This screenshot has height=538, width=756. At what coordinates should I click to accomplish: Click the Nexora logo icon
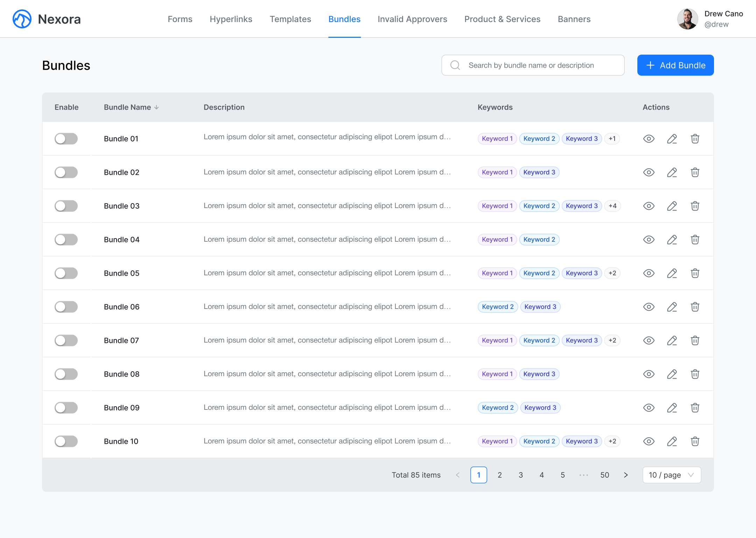tap(22, 19)
